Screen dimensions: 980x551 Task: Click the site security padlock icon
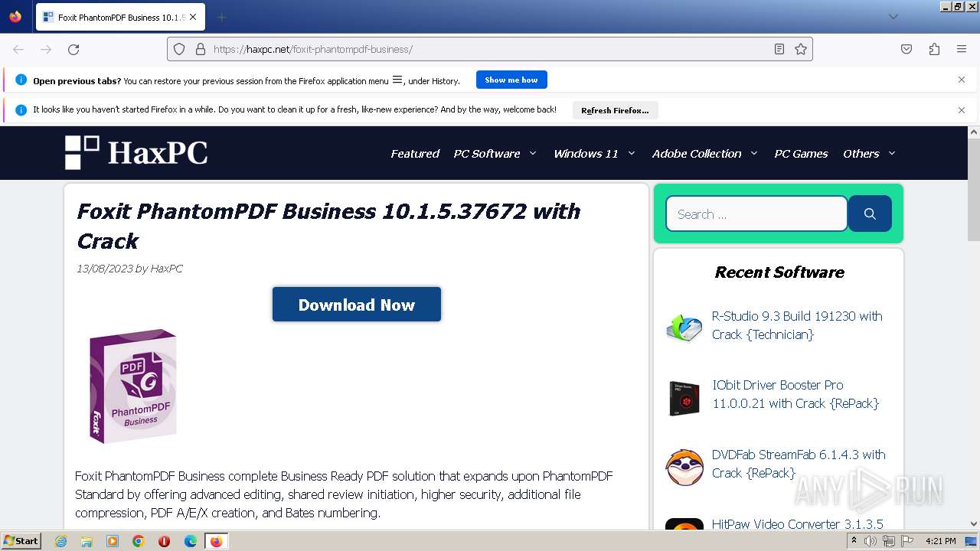pos(201,49)
